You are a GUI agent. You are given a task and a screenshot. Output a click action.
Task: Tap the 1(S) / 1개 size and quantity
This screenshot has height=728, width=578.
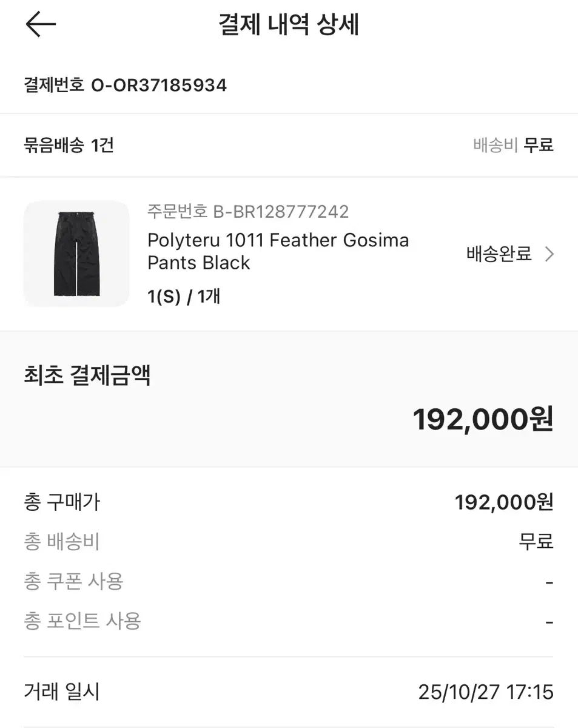pos(184,297)
